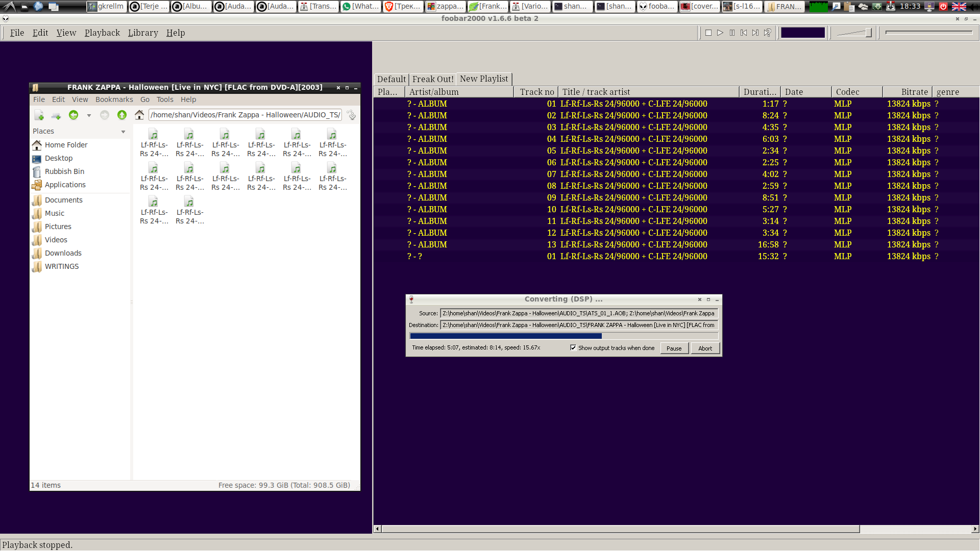
Task: Select Desktop in Places sidebar
Action: pos(59,158)
